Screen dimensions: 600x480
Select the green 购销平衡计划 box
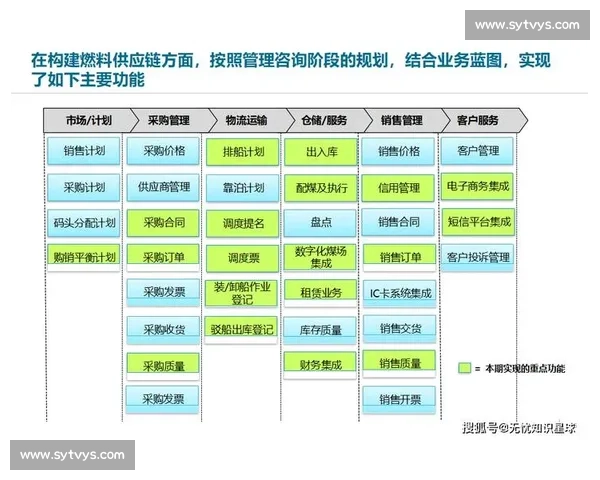tap(84, 257)
